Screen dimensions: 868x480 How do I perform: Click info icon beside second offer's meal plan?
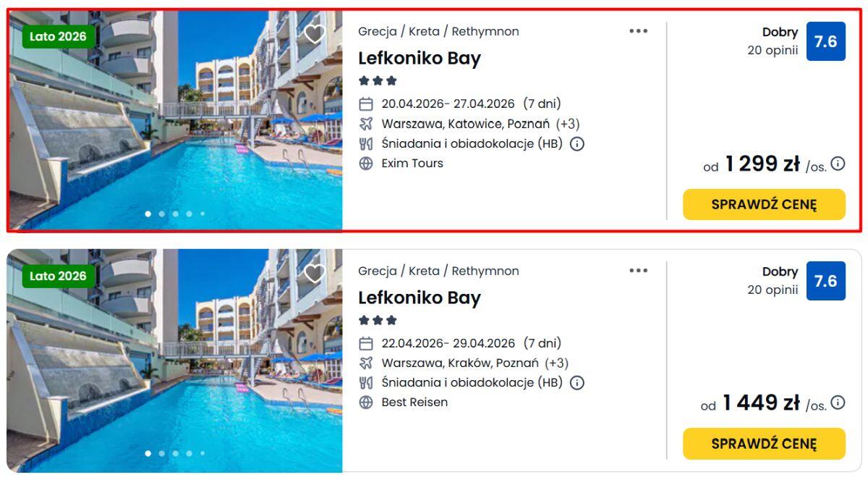(576, 382)
